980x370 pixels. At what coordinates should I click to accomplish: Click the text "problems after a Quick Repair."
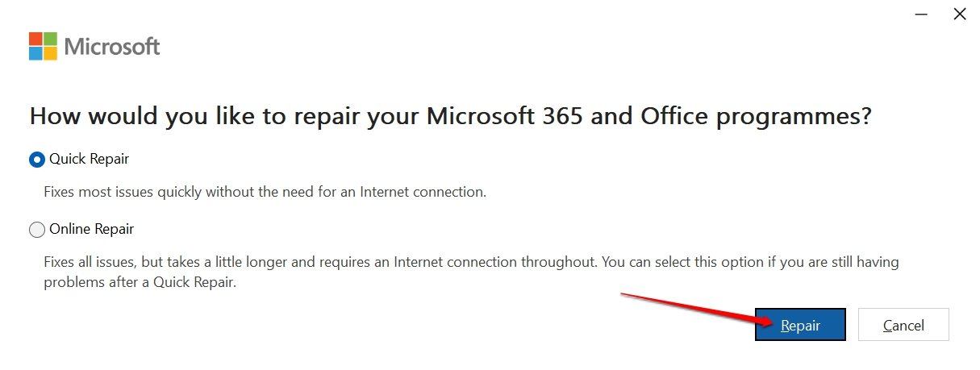click(x=140, y=283)
